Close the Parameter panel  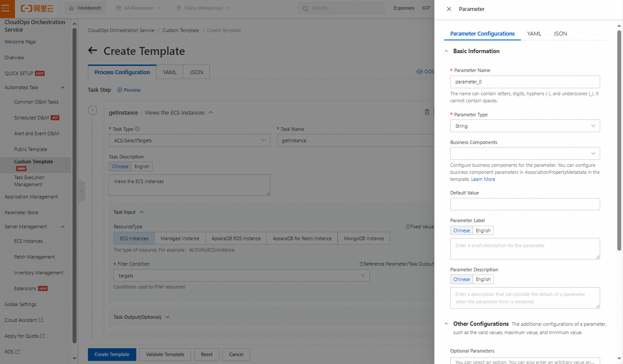[x=449, y=9]
